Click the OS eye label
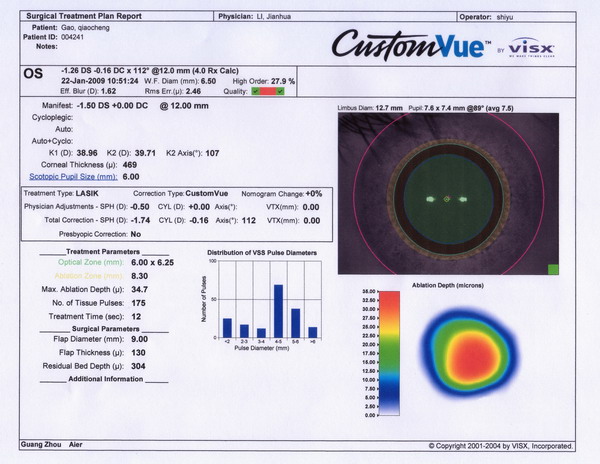The height and width of the screenshot is (464, 600). click(31, 73)
